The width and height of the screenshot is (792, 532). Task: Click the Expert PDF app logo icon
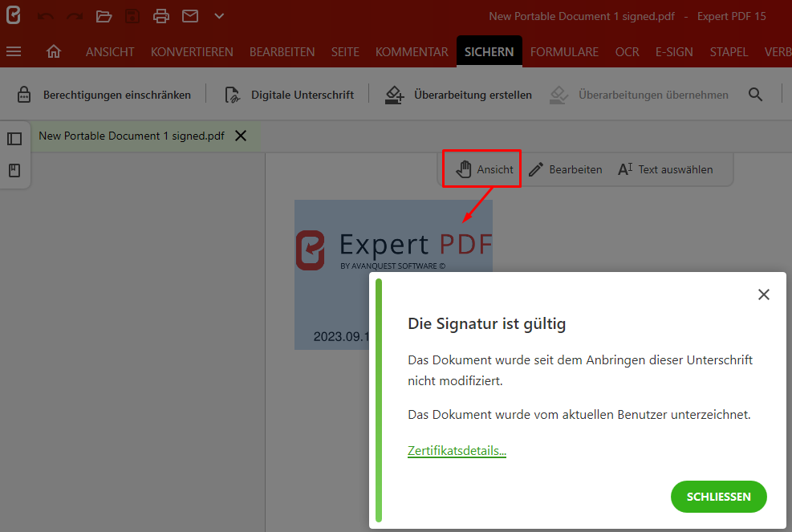pos(14,15)
